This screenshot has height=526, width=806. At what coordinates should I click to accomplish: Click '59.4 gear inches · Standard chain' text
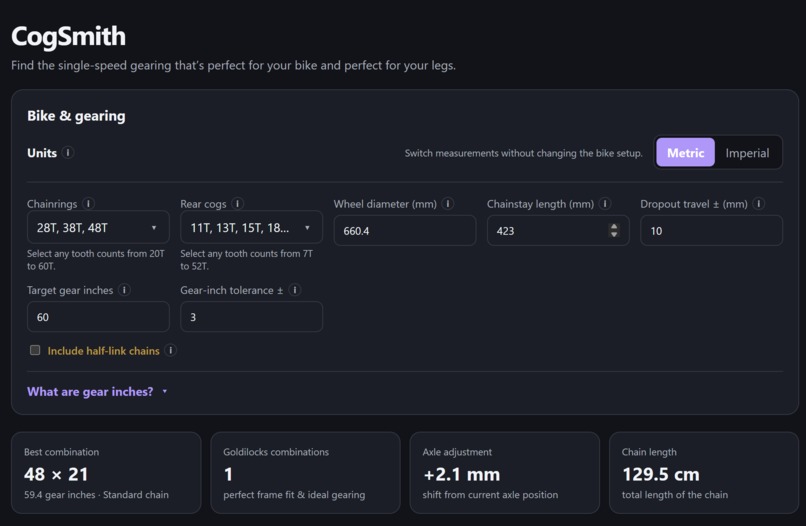[x=96, y=495]
